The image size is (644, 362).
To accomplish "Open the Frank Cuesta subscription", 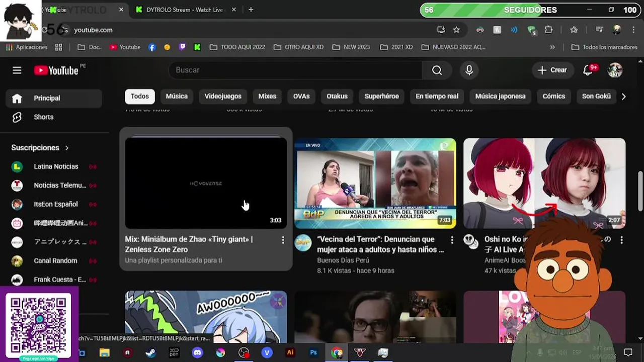I will click(54, 280).
